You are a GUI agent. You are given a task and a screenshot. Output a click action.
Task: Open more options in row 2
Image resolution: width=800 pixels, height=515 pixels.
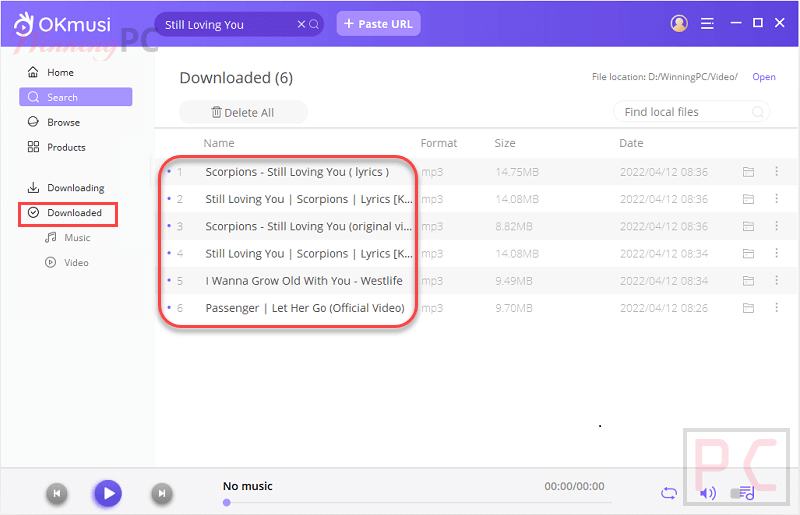(x=777, y=199)
